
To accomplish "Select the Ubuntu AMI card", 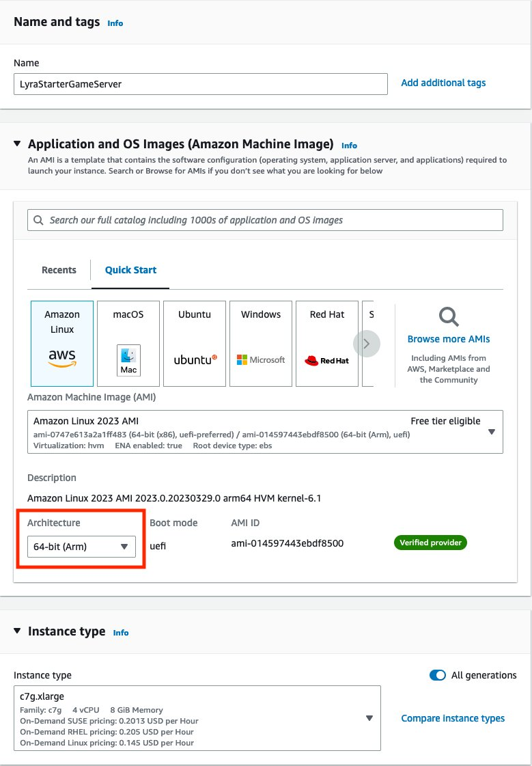I will 195,344.
